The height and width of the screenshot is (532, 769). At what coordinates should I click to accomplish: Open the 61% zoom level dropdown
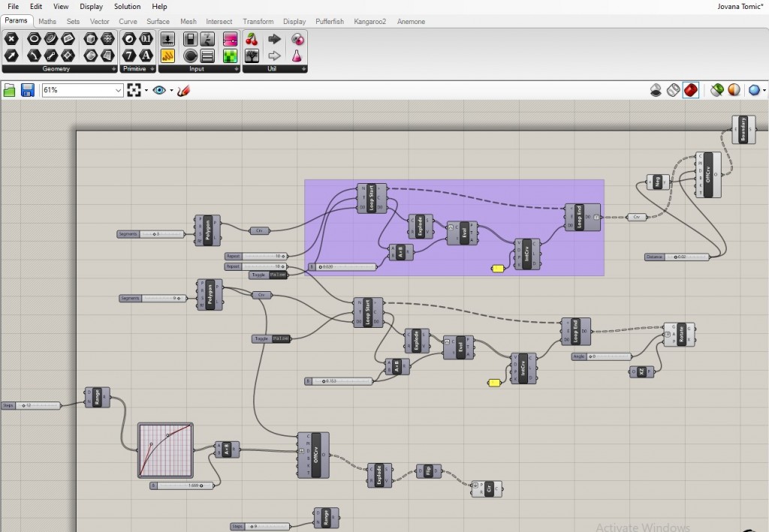[x=119, y=90]
